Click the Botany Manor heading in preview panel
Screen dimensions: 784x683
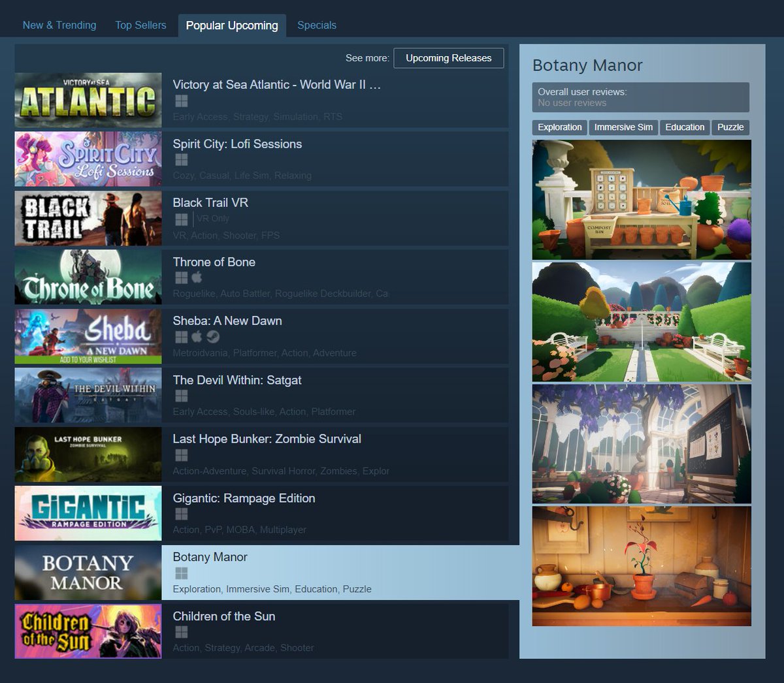point(587,65)
